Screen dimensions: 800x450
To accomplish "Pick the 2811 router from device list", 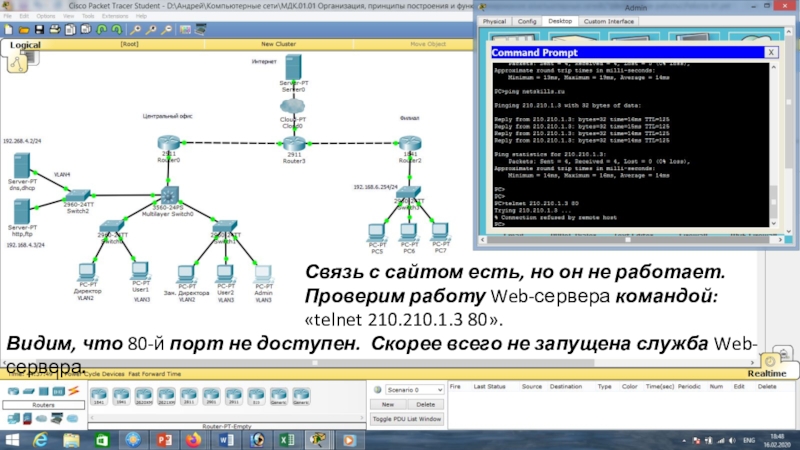I will pos(189,396).
